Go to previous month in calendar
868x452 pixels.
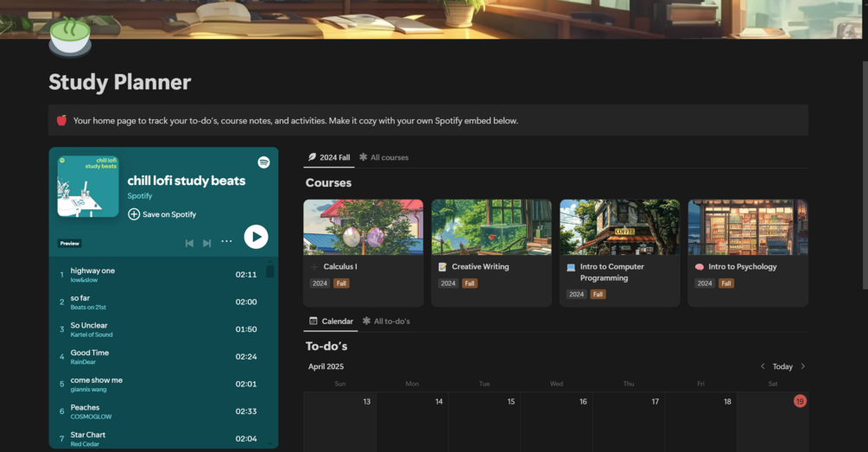pos(763,366)
